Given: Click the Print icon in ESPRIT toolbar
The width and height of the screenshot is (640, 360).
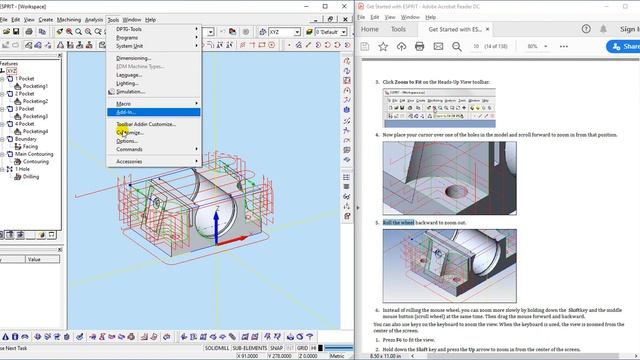Looking at the screenshot, I should pyautogui.click(x=29, y=32).
